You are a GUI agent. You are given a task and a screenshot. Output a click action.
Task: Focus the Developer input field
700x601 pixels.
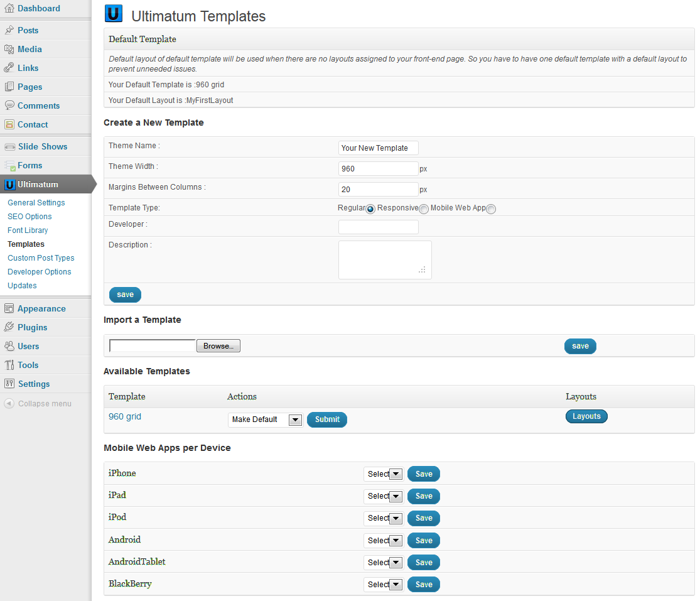[378, 227]
